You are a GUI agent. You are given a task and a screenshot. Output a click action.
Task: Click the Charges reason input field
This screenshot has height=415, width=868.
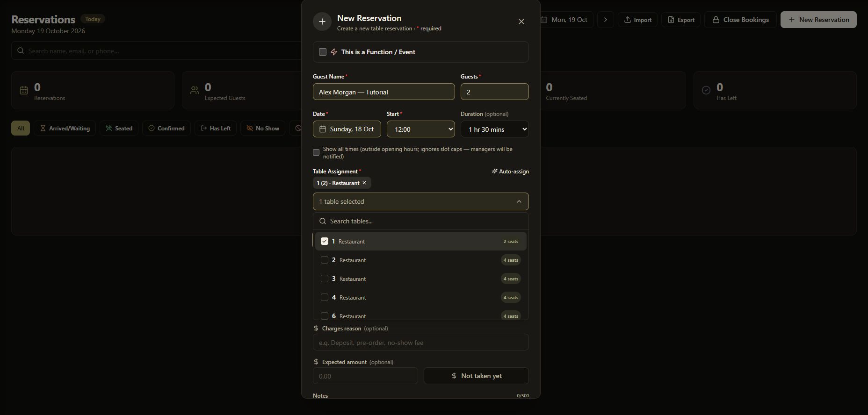421,342
